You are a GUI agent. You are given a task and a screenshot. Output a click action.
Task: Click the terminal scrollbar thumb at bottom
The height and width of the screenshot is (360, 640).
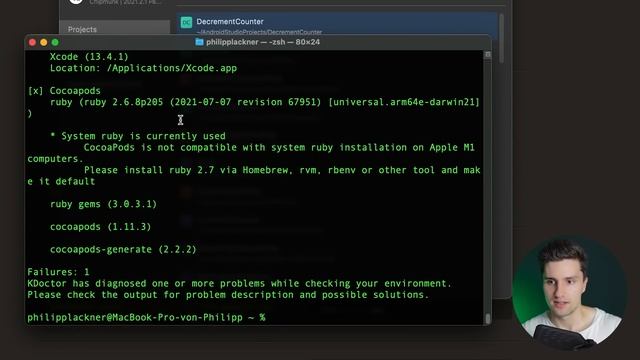pyautogui.click(x=487, y=318)
